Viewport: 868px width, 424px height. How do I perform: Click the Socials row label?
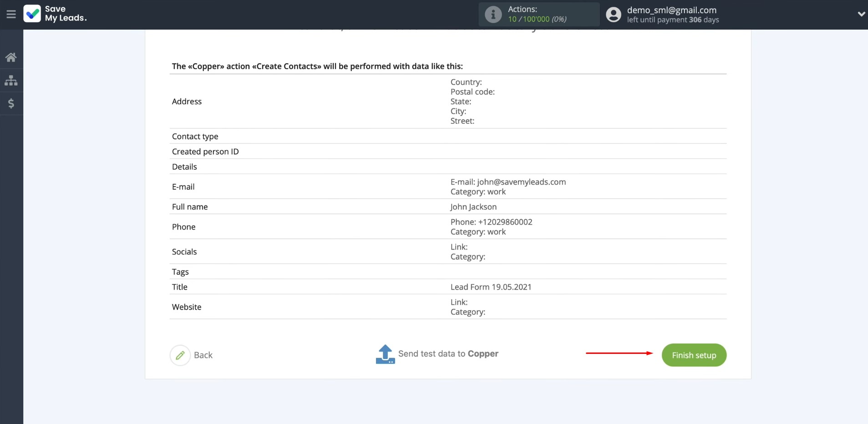(184, 252)
